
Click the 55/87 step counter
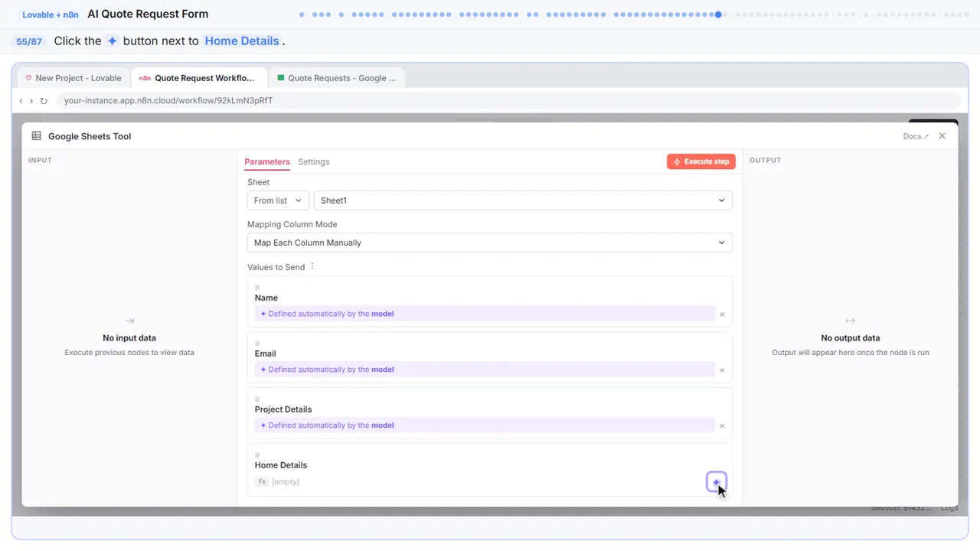[29, 41]
